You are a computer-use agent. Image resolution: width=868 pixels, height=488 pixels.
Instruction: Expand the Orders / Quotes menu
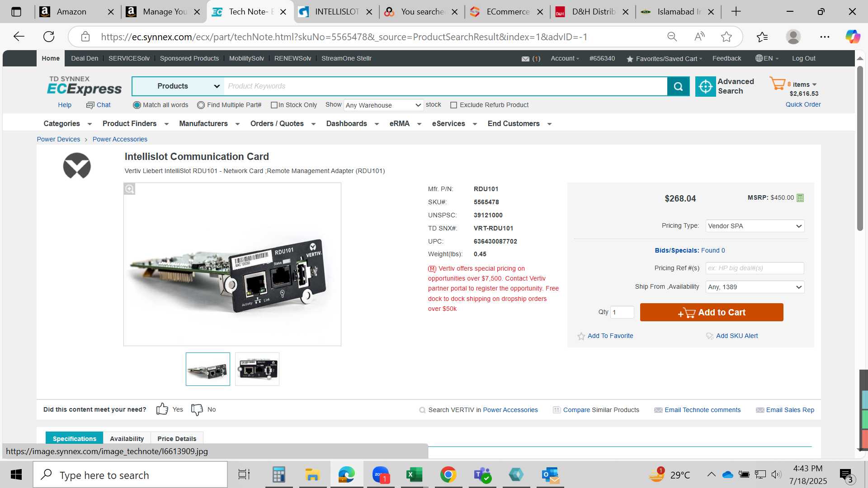283,124
